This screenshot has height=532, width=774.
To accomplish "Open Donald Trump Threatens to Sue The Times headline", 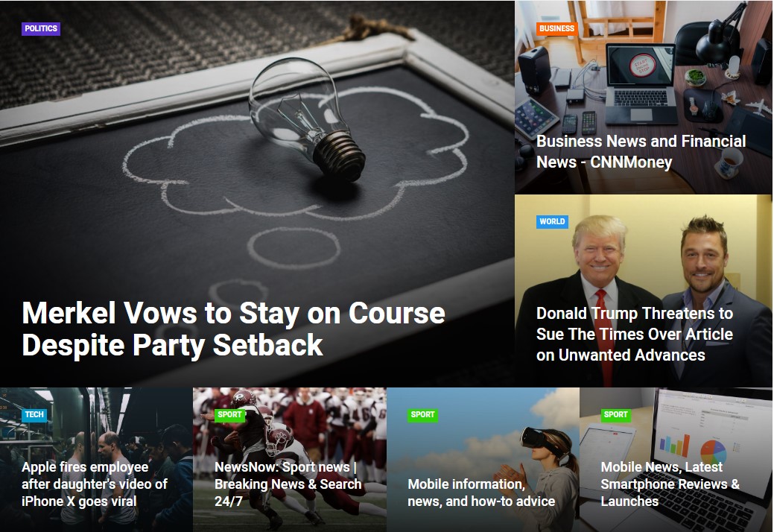I will tap(634, 334).
